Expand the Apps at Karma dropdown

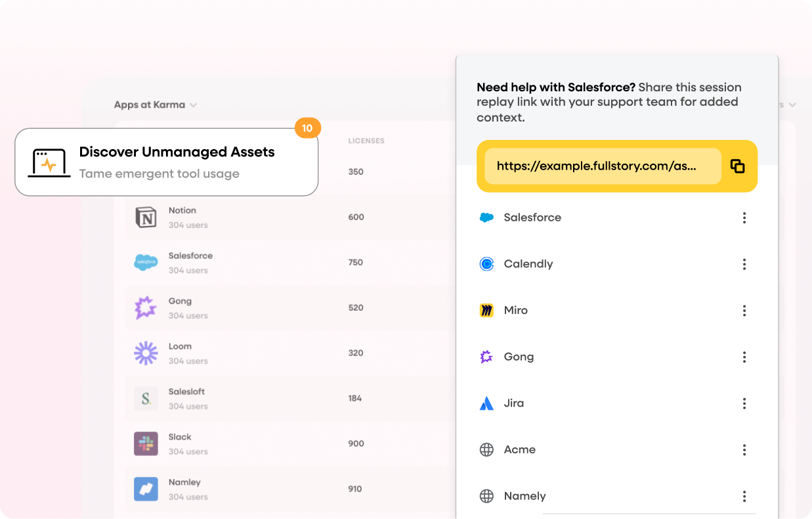156,104
